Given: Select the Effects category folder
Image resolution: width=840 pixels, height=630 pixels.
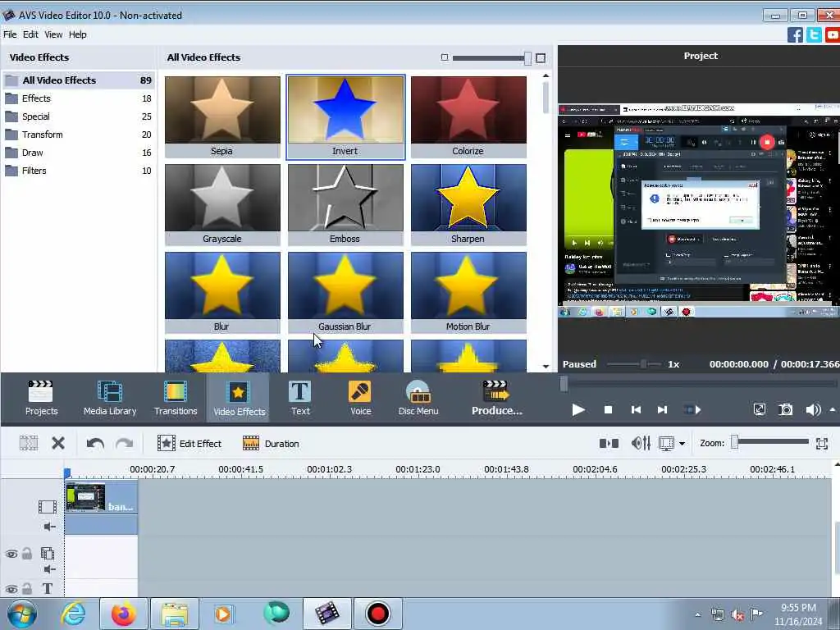Looking at the screenshot, I should click(x=79, y=98).
